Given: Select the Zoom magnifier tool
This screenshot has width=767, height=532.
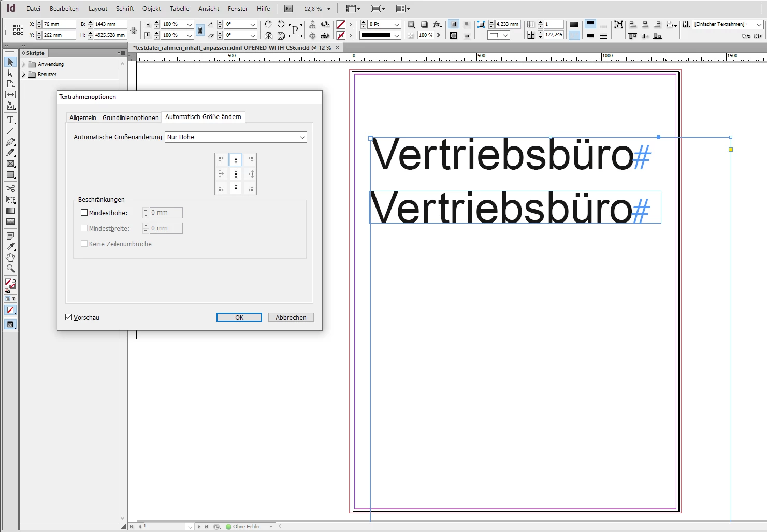Looking at the screenshot, I should pos(10,269).
